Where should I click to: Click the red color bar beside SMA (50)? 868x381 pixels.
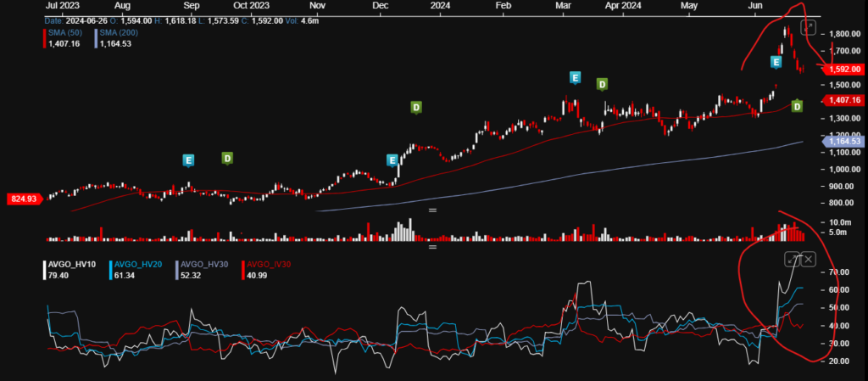45,37
